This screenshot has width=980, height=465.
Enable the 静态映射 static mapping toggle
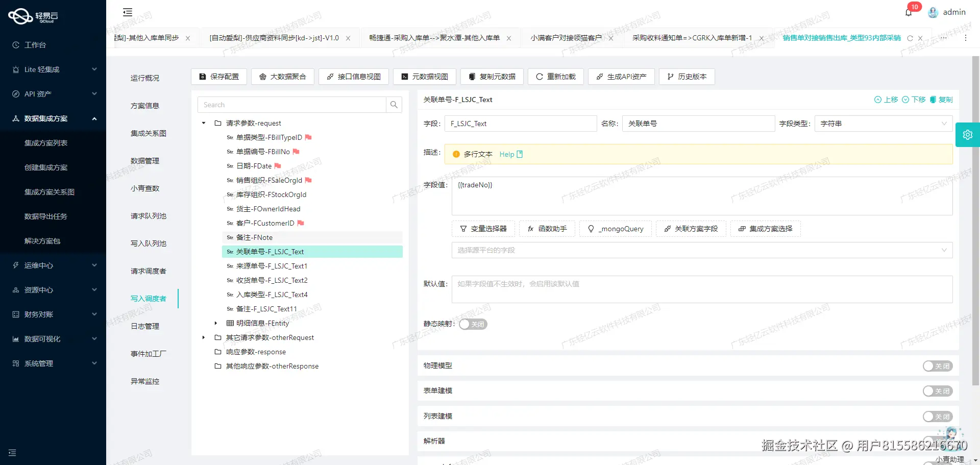[472, 324]
